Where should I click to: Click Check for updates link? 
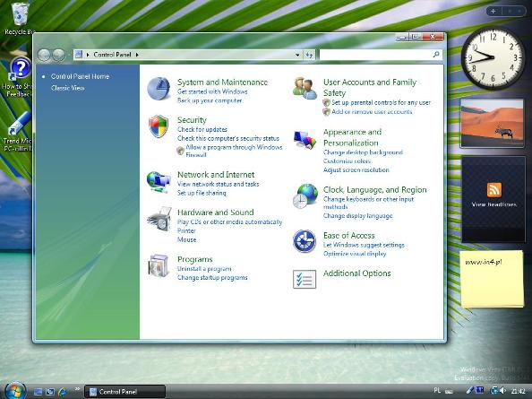pyautogui.click(x=202, y=129)
